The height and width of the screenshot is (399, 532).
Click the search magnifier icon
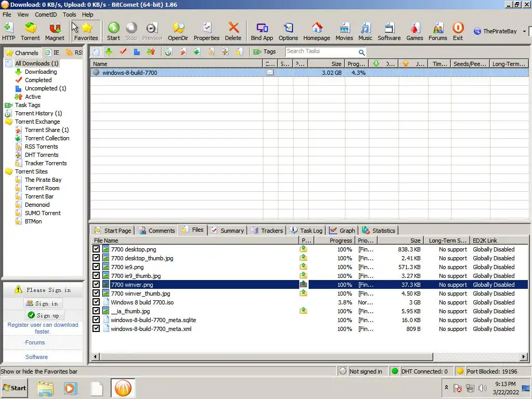[362, 52]
